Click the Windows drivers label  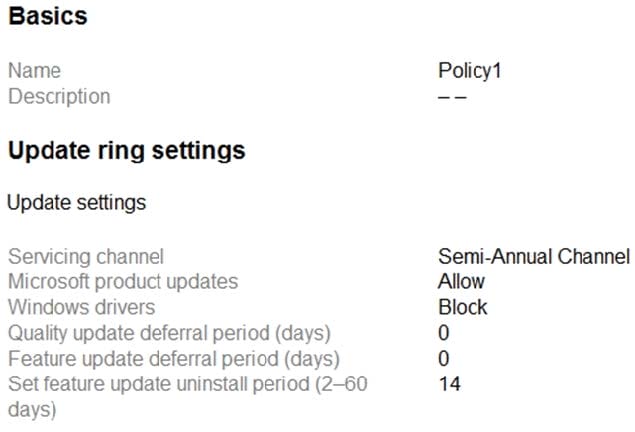[82, 307]
